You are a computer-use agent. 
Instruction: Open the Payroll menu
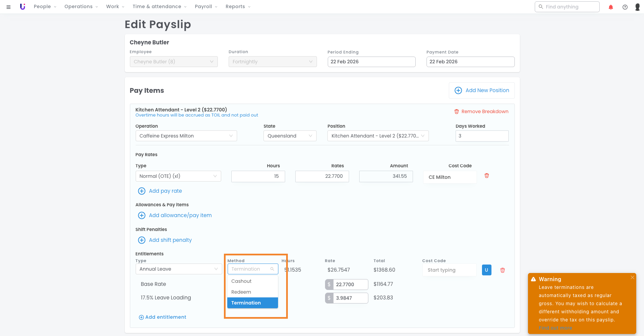coord(206,7)
